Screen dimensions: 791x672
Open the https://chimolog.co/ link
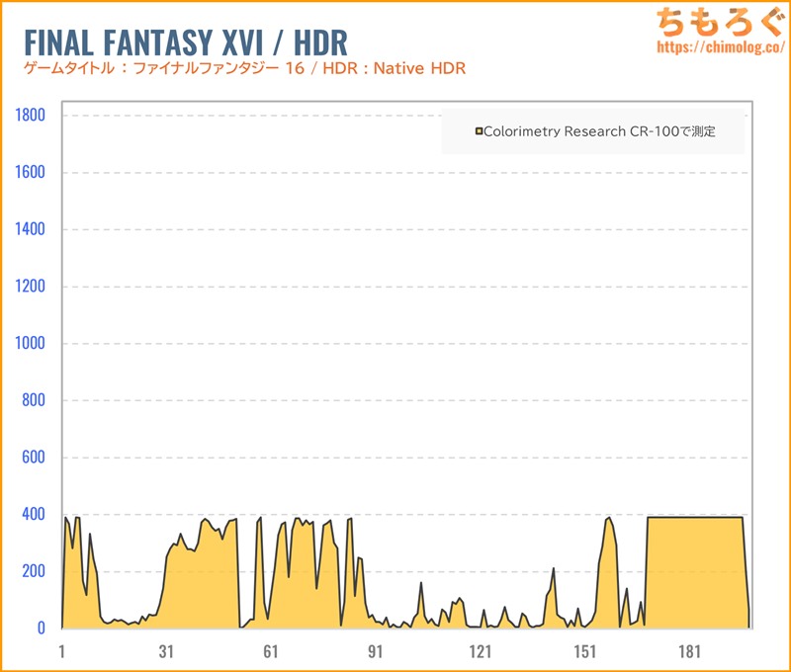(x=719, y=46)
